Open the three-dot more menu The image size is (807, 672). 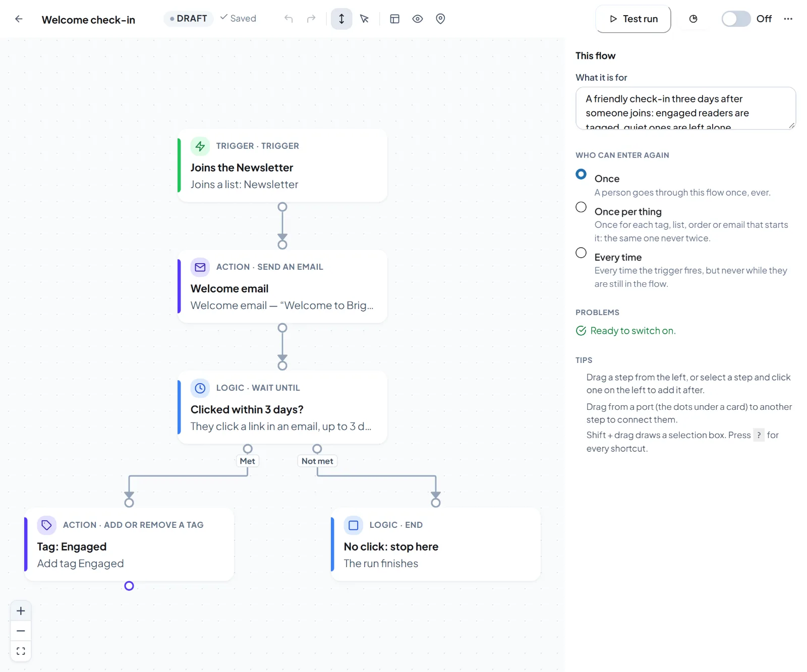pos(788,19)
